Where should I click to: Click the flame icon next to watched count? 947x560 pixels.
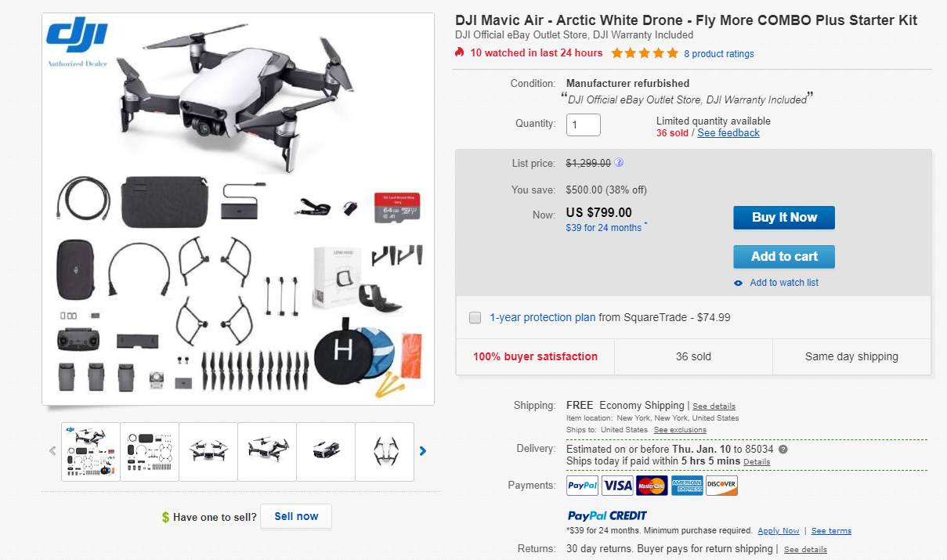tap(459, 52)
